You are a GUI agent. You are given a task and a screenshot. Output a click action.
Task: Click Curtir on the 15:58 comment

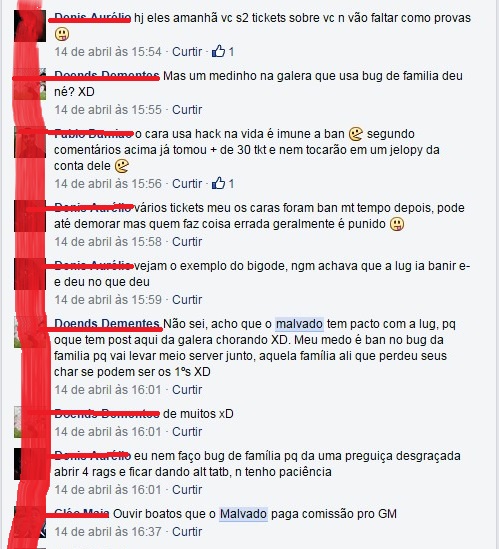187,242
